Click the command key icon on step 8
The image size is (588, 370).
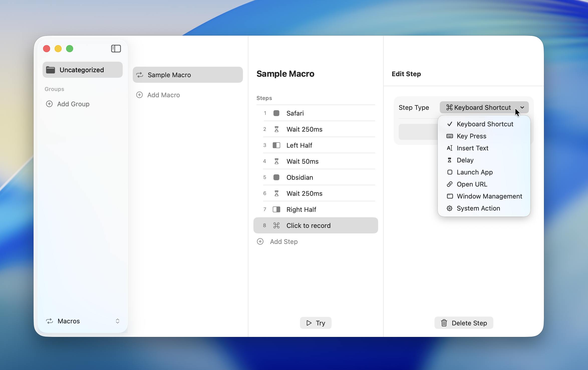(x=276, y=225)
